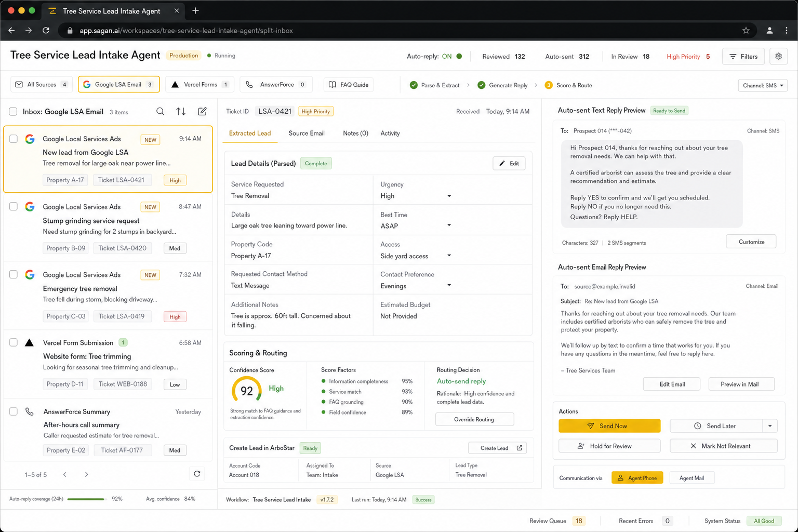Check the Stump grinding service request email
798x532 pixels.
click(14, 207)
